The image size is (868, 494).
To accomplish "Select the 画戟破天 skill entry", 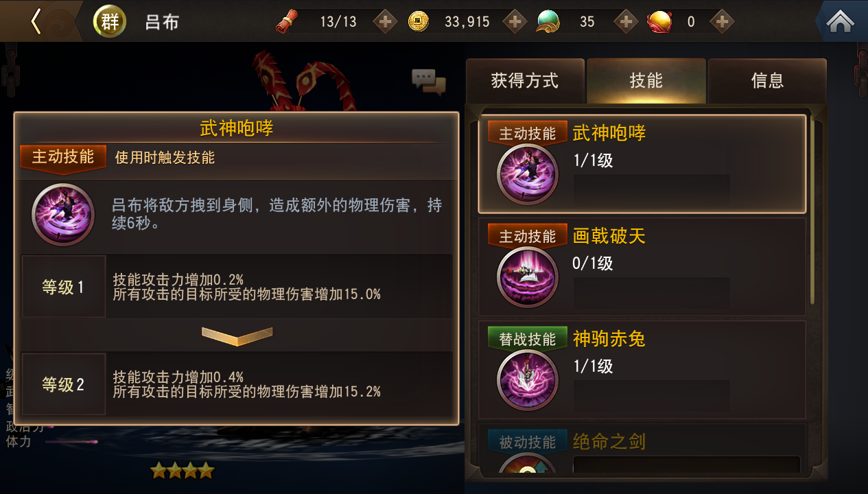I will [642, 266].
